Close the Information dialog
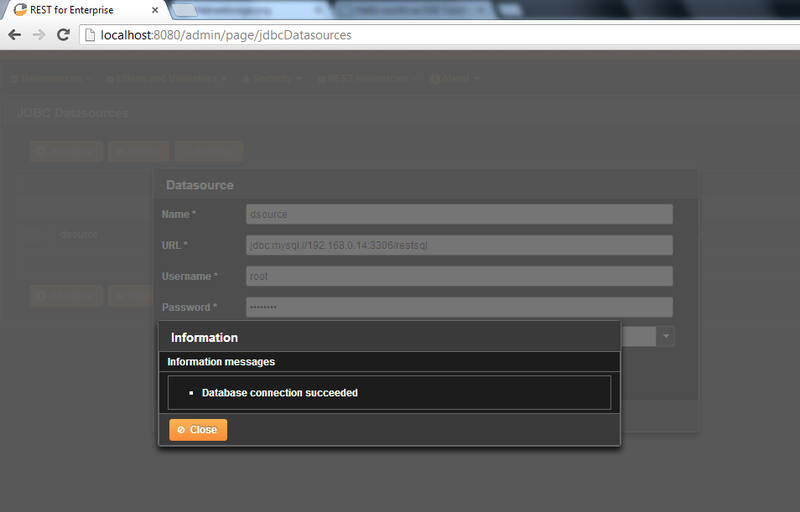This screenshot has height=512, width=800. coord(198,430)
